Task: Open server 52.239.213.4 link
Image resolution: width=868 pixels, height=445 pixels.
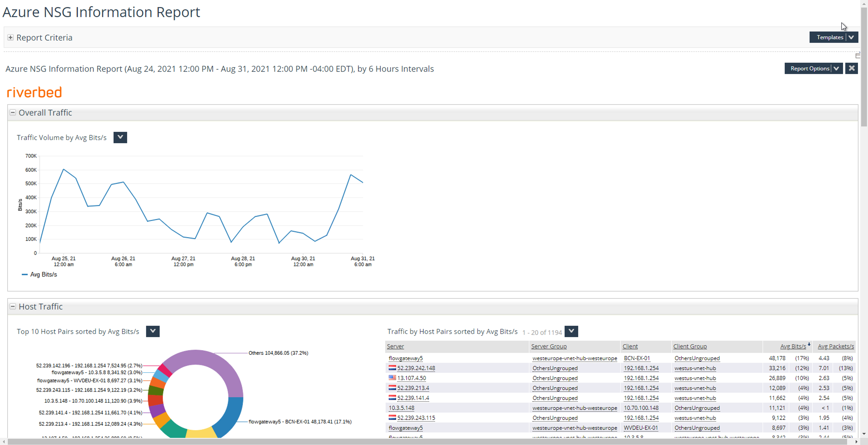Action: point(413,388)
